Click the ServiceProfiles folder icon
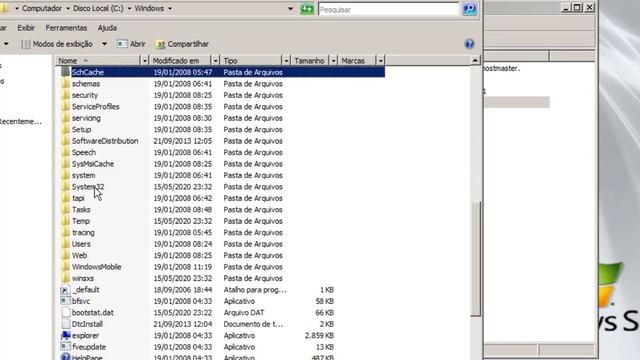 [65, 107]
